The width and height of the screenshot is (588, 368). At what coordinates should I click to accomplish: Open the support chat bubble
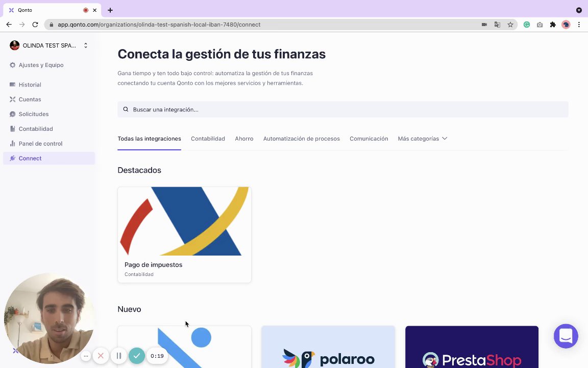point(566,336)
